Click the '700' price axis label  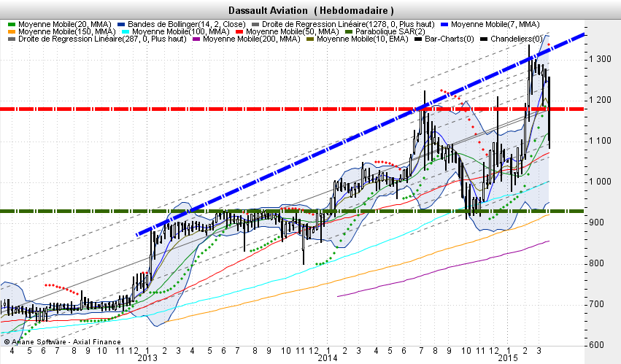596,304
